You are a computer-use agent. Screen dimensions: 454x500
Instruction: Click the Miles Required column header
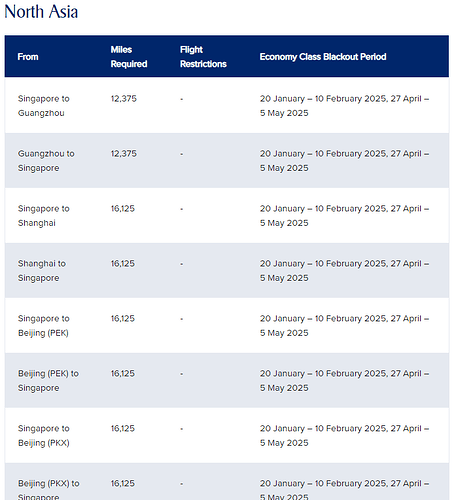pos(129,57)
